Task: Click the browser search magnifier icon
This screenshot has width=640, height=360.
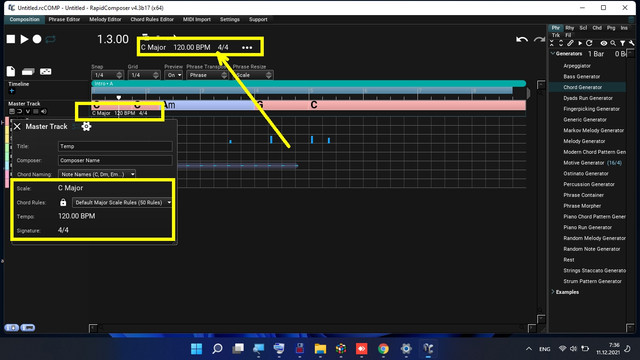Action: 613,43
